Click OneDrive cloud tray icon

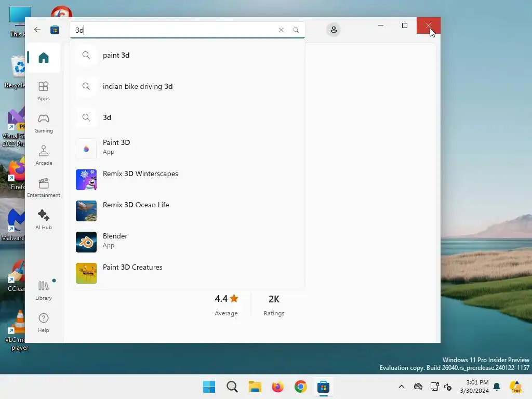tap(418, 387)
